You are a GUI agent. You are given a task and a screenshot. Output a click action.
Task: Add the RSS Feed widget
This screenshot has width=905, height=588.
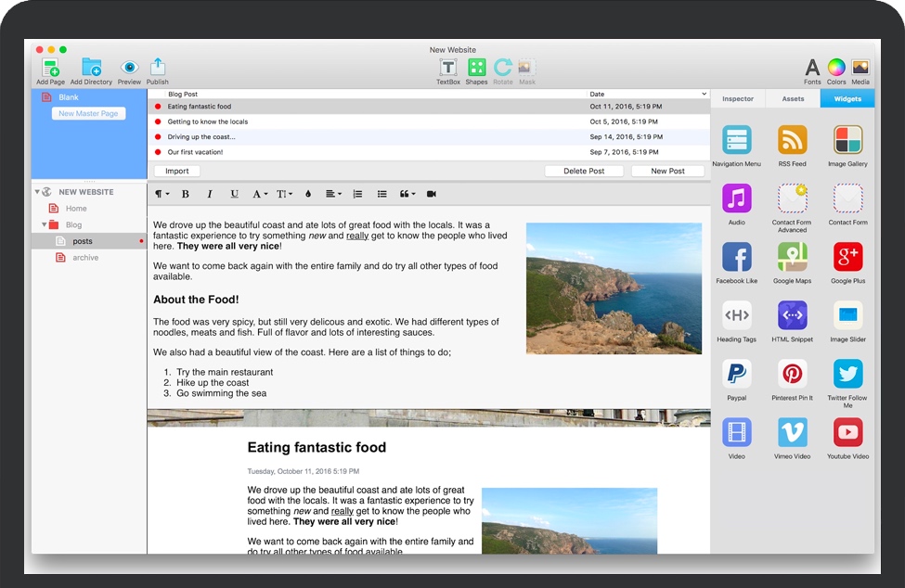(792, 141)
